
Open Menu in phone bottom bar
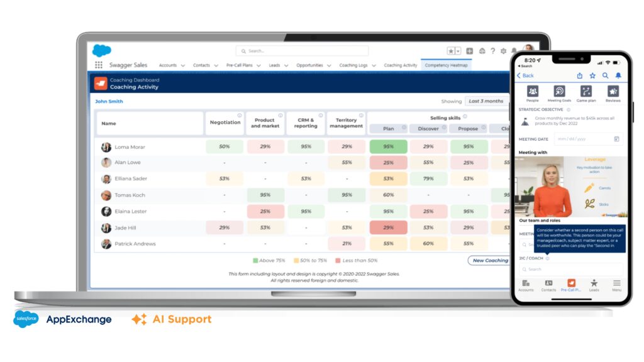click(616, 286)
